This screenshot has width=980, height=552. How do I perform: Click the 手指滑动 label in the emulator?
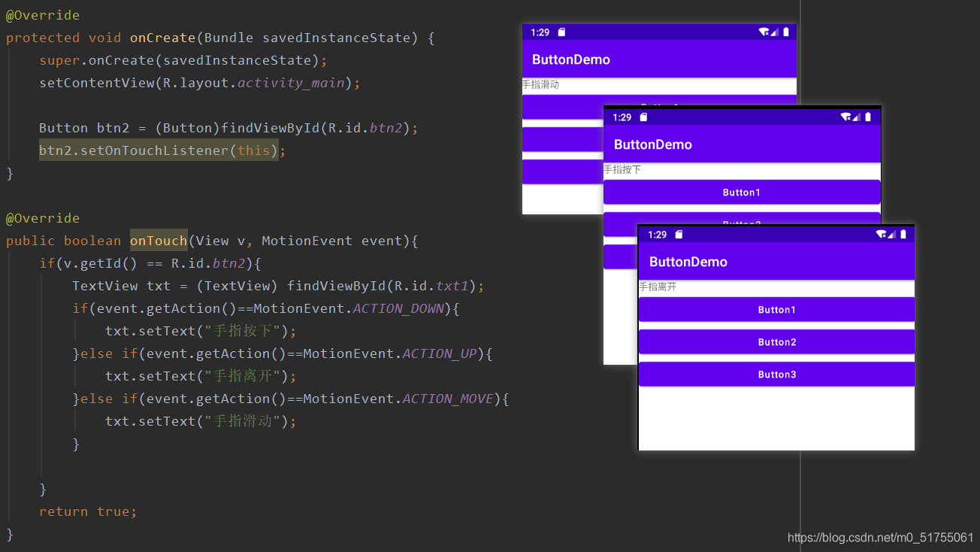tap(540, 85)
